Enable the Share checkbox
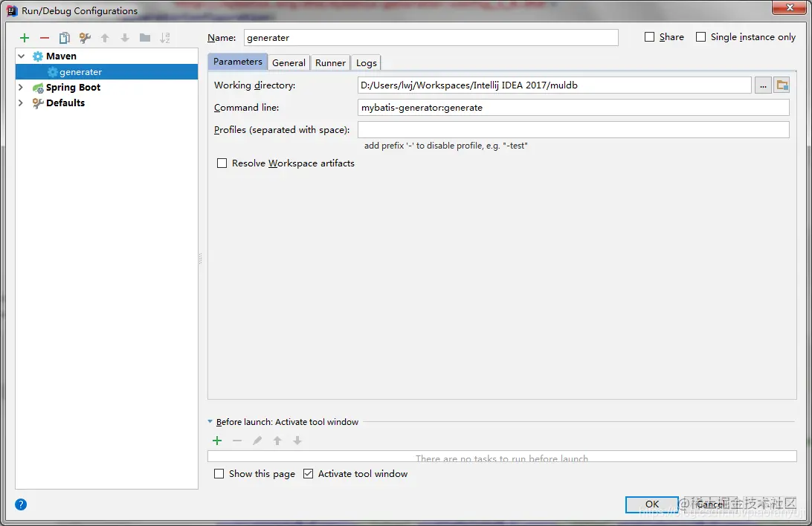 tap(649, 37)
